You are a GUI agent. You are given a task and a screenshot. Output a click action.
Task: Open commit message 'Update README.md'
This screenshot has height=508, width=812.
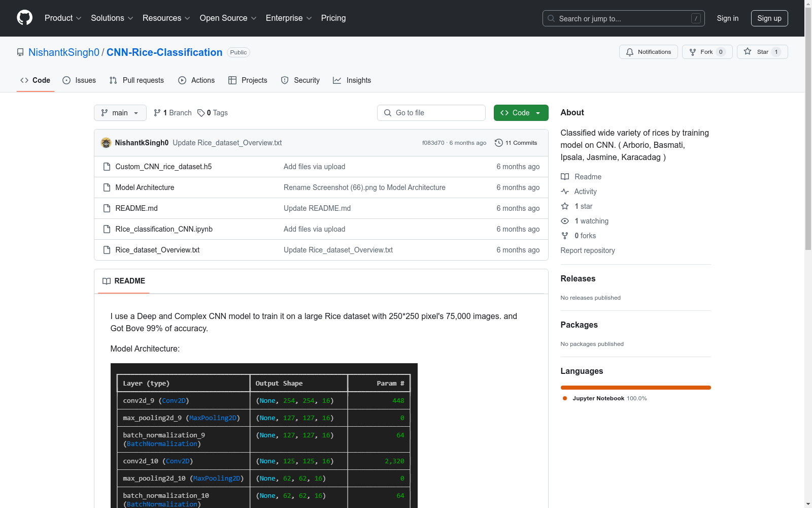(x=317, y=208)
